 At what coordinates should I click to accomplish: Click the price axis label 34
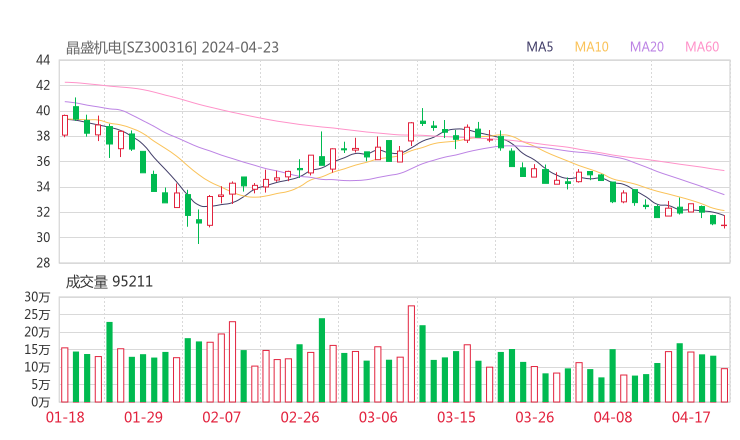(x=43, y=187)
